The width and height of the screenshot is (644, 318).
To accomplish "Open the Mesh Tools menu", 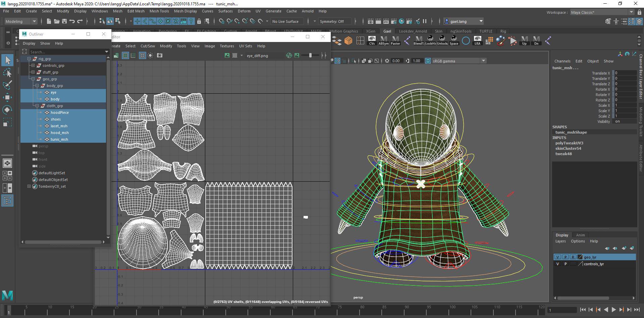I will [159, 11].
